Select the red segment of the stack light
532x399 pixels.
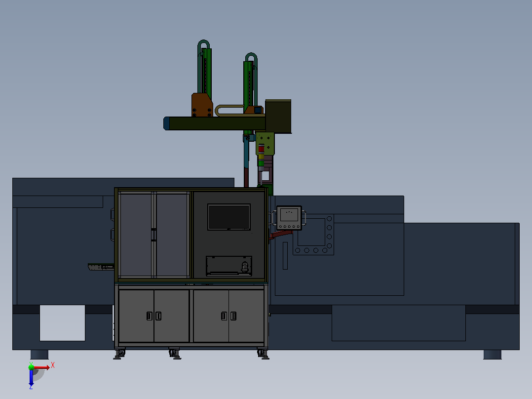coord(261,149)
